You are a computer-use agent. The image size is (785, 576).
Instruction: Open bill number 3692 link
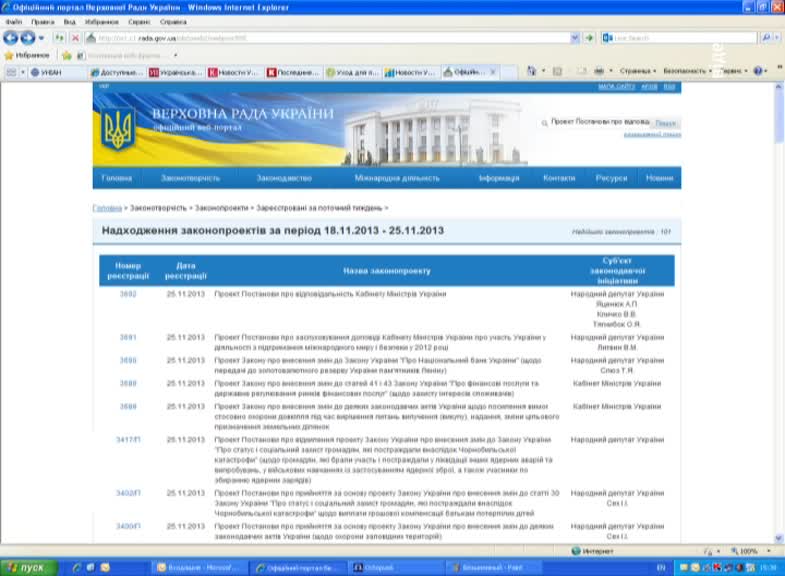tap(128, 295)
